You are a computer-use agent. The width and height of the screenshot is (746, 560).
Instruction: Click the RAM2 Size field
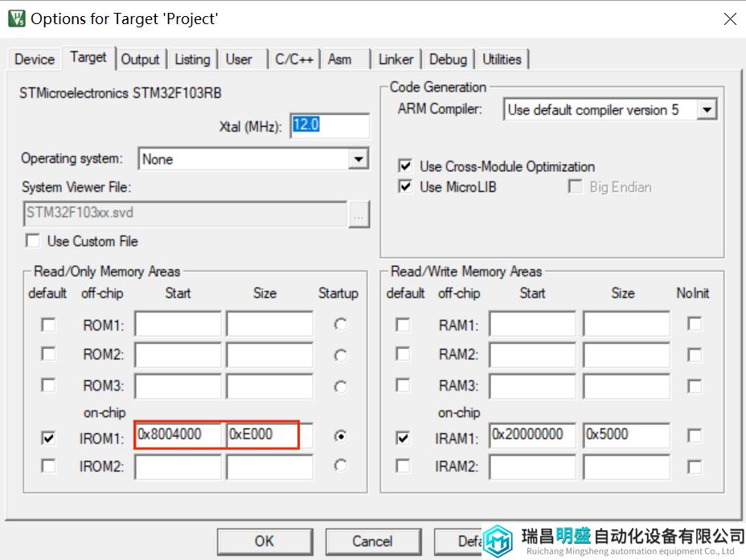(626, 354)
